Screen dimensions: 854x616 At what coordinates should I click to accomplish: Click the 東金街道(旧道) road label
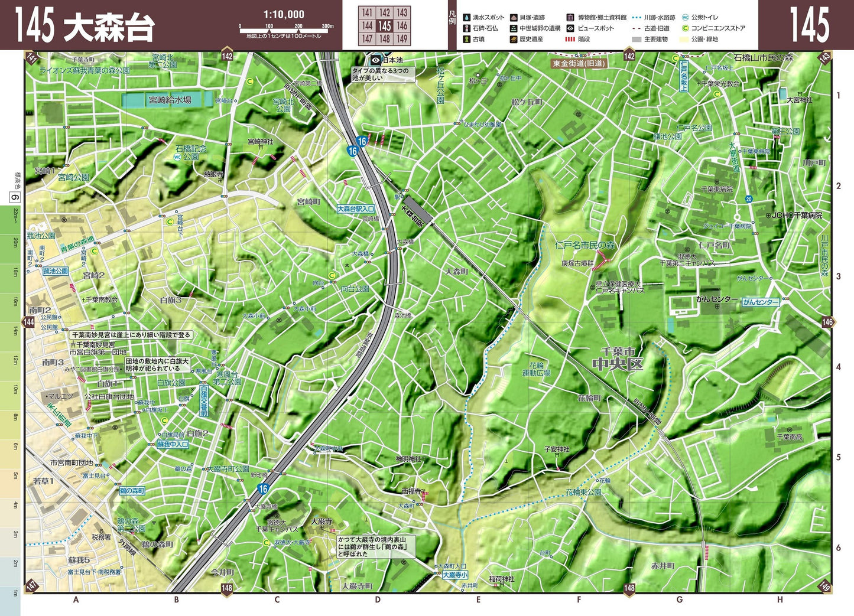579,63
